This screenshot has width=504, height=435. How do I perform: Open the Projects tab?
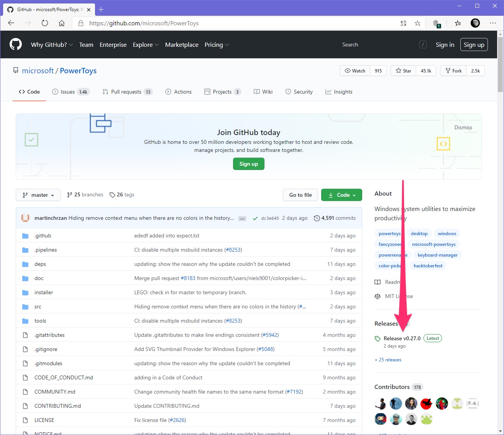[x=223, y=92]
